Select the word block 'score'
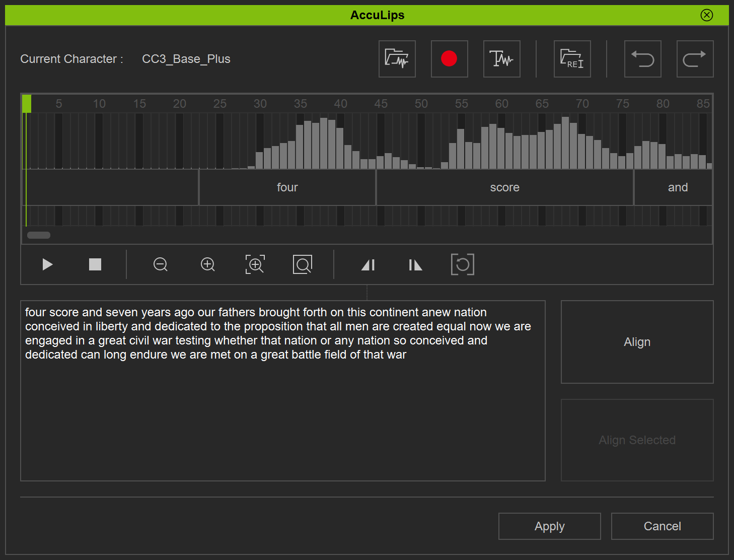This screenshot has width=734, height=560. (x=505, y=187)
